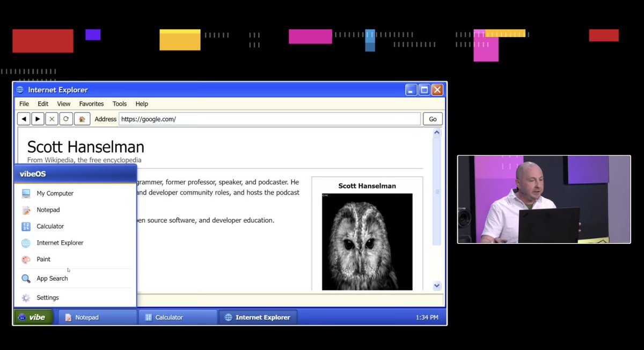Close the Internet Explorer window
644x350 pixels.
[437, 90]
